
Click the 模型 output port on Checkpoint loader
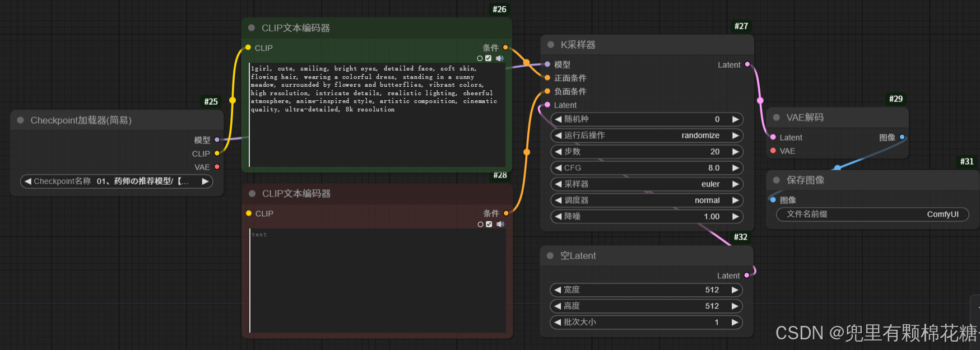coord(217,140)
